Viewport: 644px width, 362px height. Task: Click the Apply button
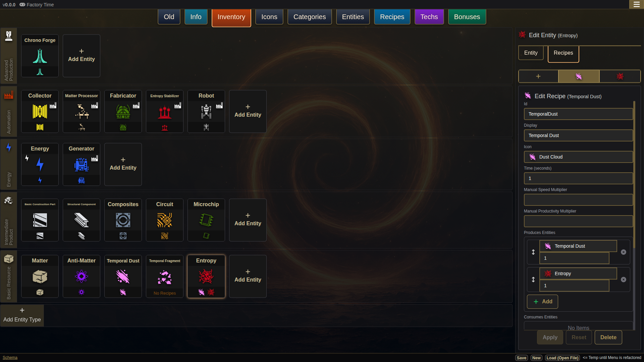tap(550, 338)
